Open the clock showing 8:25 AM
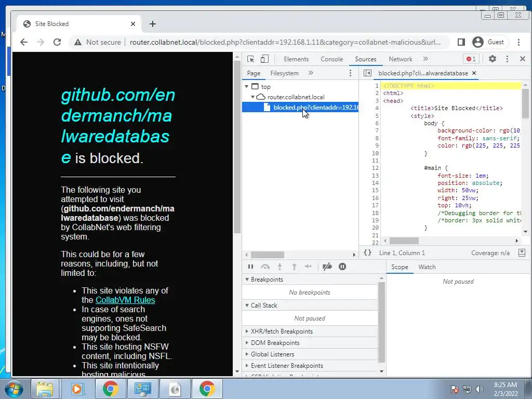The image size is (532, 399). tap(505, 389)
